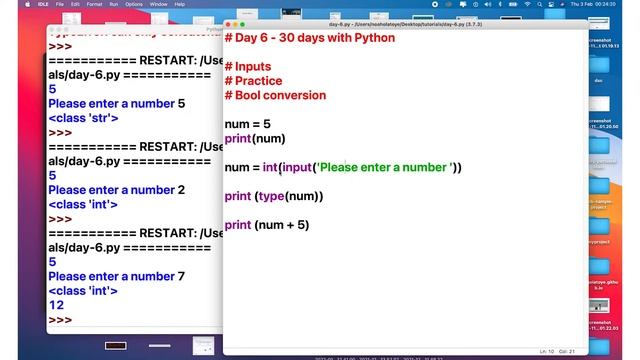Click the Bluetooth icon in menu bar
Image resolution: width=640 pixels, height=360 pixels.
point(500,4)
